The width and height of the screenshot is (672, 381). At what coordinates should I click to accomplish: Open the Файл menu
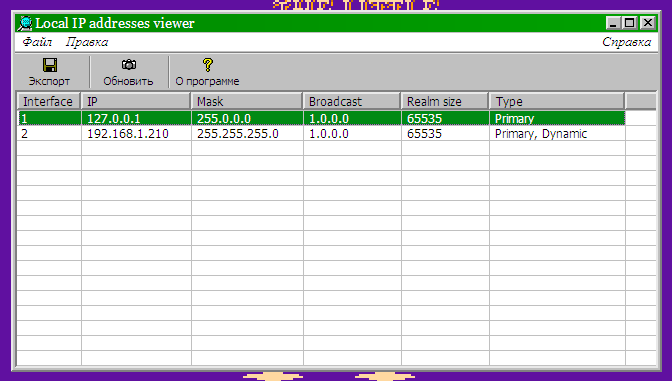tap(37, 42)
